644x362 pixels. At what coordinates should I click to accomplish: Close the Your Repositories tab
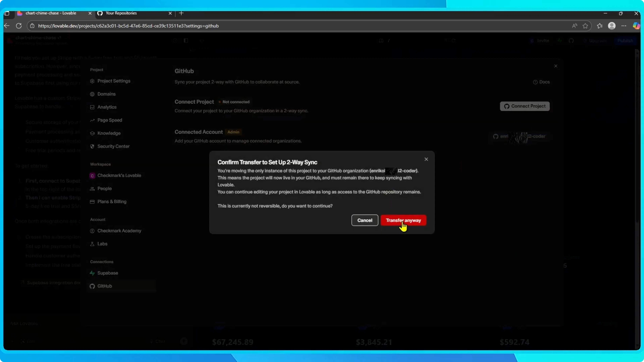pos(170,13)
